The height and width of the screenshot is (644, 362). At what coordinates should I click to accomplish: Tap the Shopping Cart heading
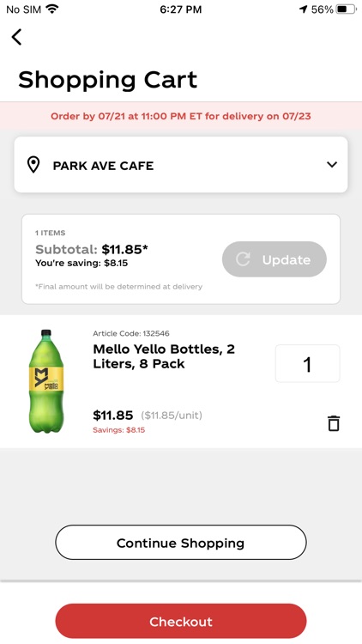pos(107,80)
